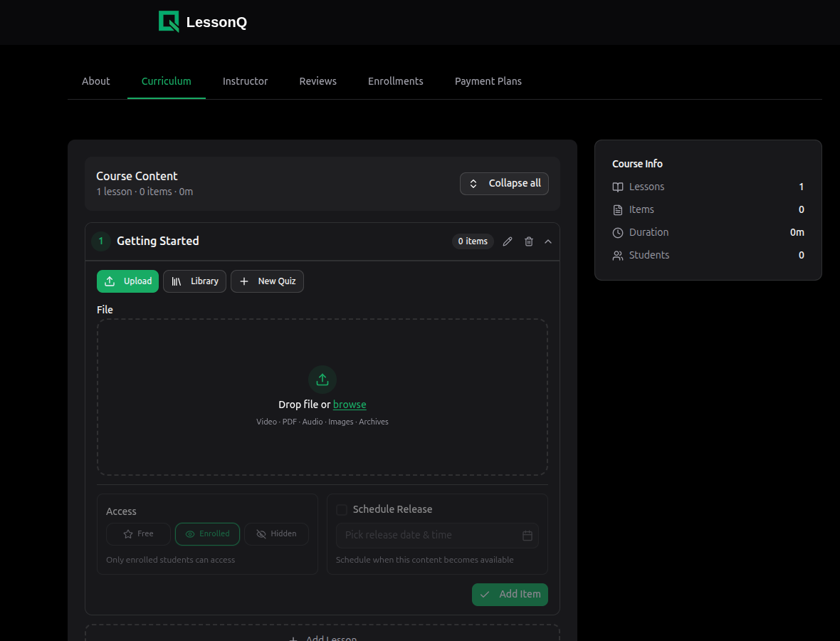Collapse the Getting Started lesson chevron
The image size is (840, 641).
point(548,241)
